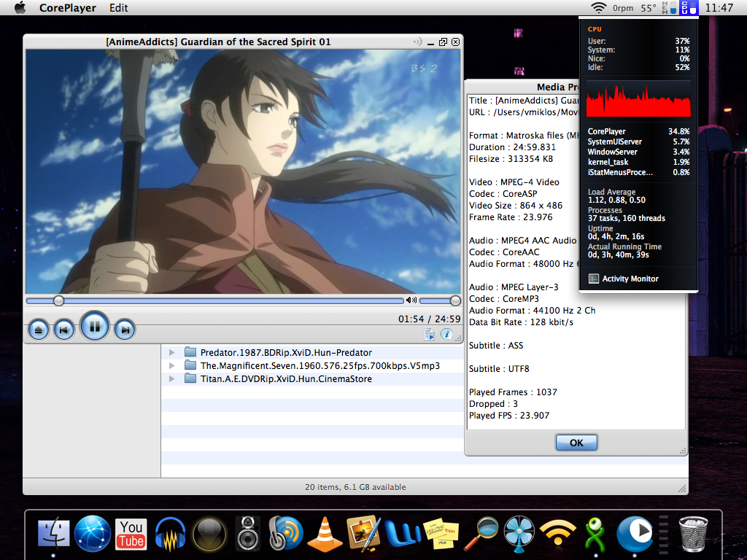Image resolution: width=747 pixels, height=560 pixels.
Task: Click OK in Media Properties dialog
Action: pyautogui.click(x=576, y=443)
